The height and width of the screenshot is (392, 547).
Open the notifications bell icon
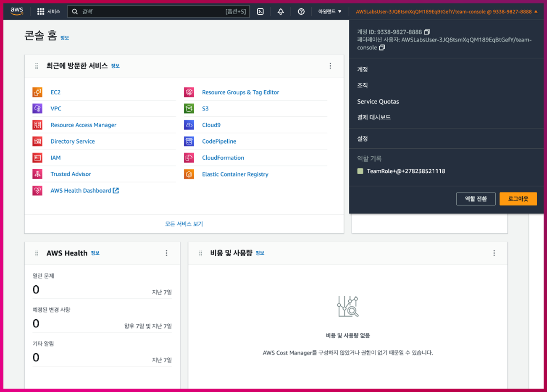tap(281, 11)
